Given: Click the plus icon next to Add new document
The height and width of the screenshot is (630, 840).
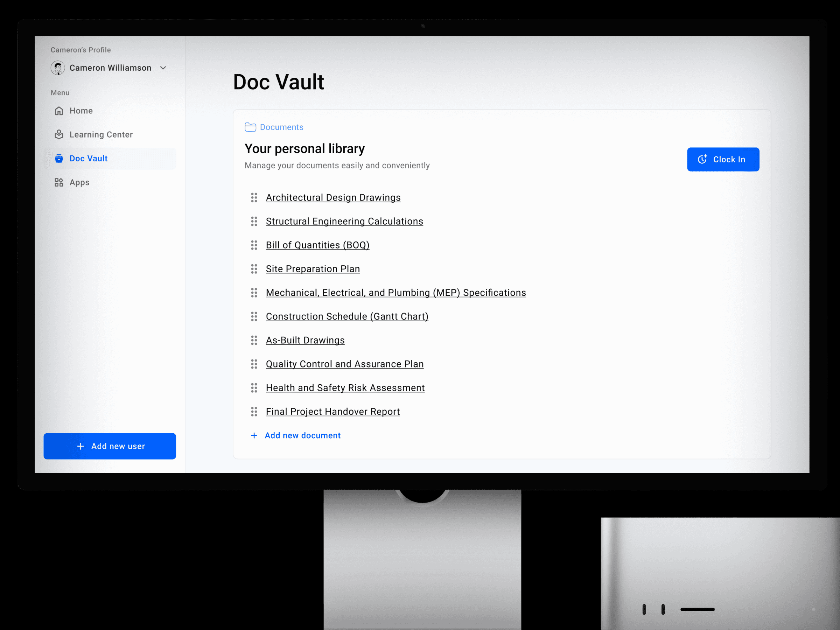Looking at the screenshot, I should click(254, 435).
